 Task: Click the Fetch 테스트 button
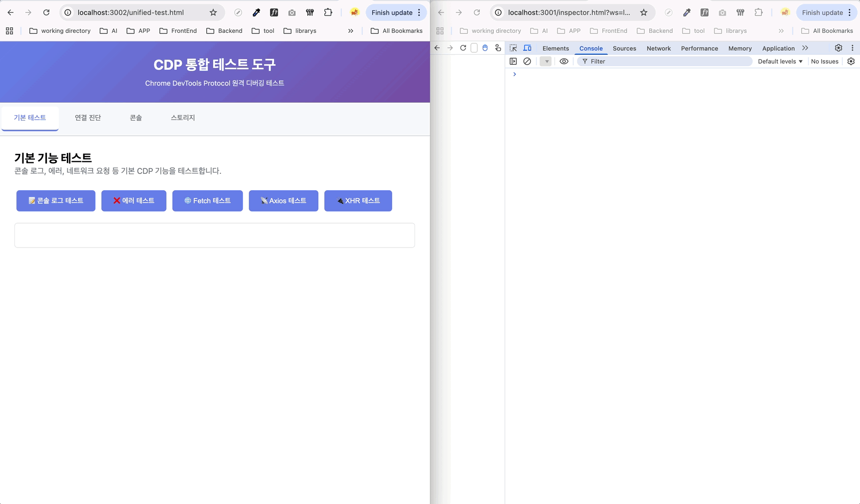click(x=207, y=201)
